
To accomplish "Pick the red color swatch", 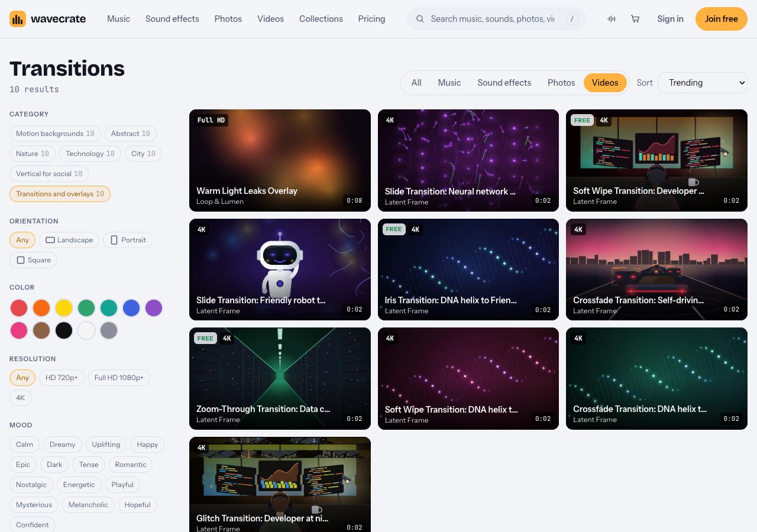I will pos(19,308).
